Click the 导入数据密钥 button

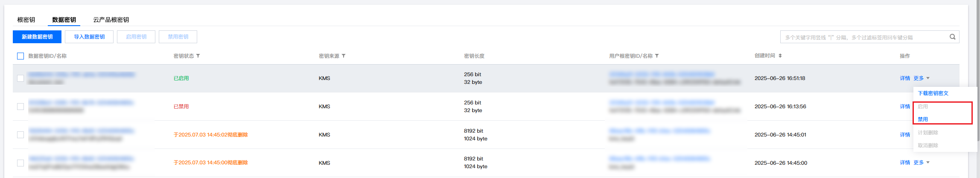pyautogui.click(x=89, y=37)
